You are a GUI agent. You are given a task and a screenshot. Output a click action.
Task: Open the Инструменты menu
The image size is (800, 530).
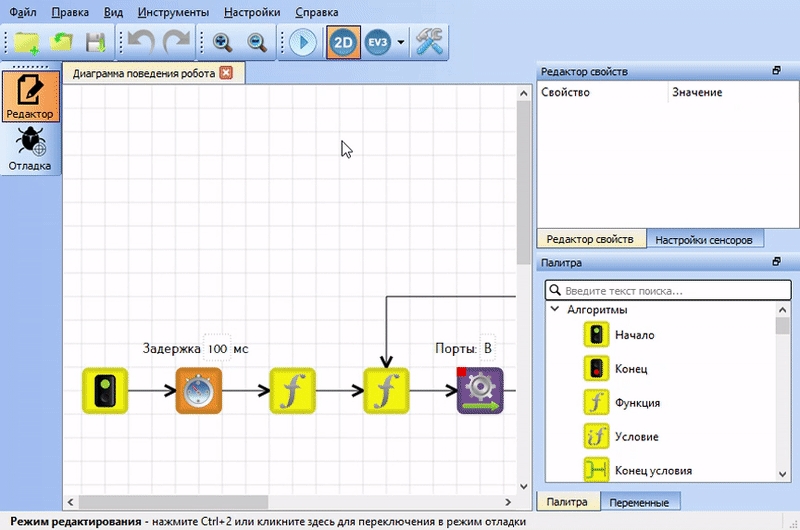click(173, 13)
